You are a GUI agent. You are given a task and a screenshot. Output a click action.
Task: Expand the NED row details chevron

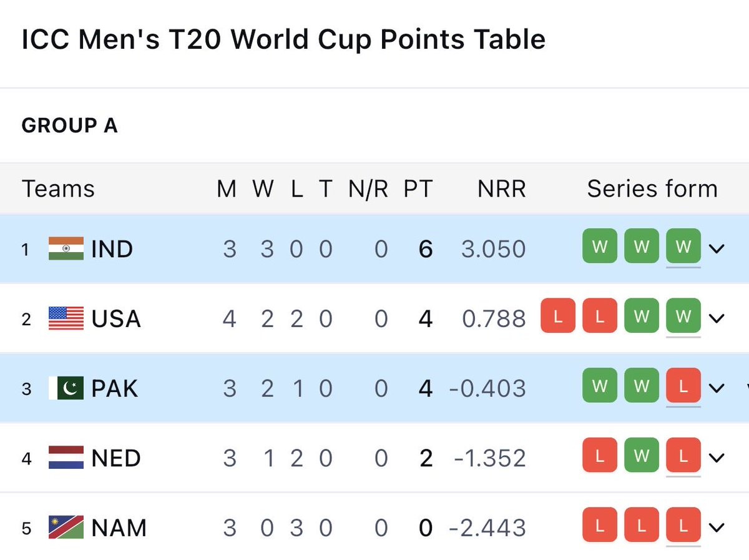[717, 458]
